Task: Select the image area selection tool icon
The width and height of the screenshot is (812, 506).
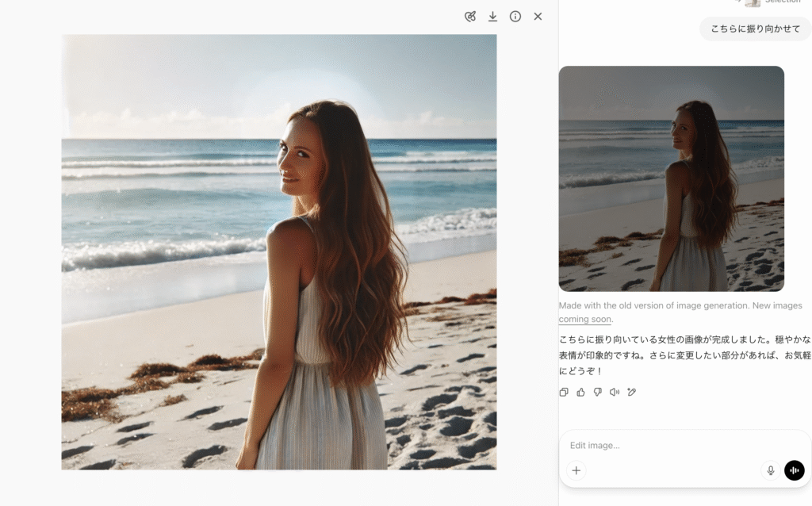Action: point(470,17)
